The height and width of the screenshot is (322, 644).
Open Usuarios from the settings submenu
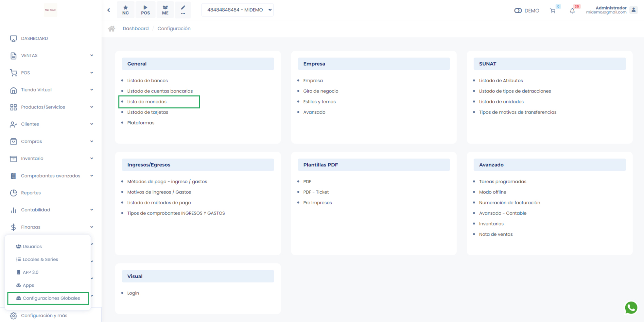32,247
